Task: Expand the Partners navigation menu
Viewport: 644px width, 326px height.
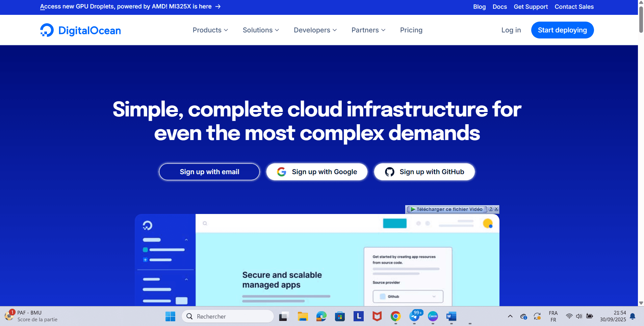Action: [x=368, y=30]
